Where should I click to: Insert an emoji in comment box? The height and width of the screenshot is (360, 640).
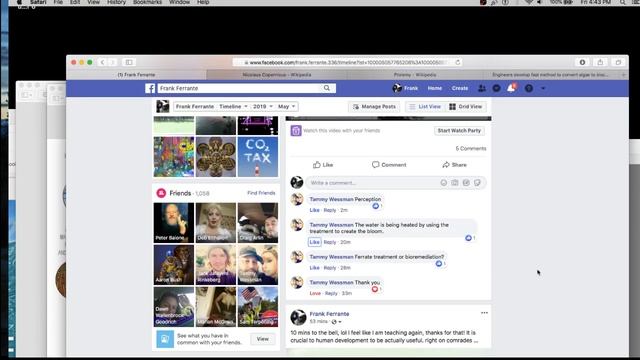[x=444, y=183]
